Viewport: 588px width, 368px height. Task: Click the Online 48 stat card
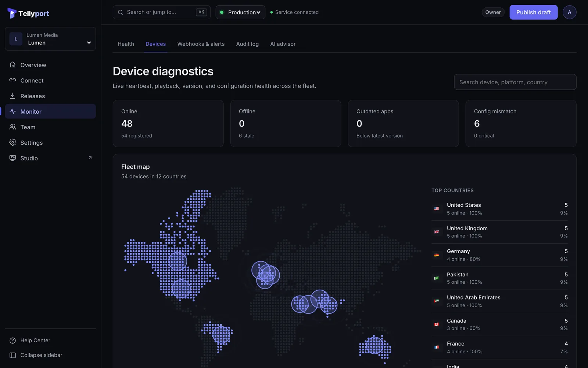168,124
